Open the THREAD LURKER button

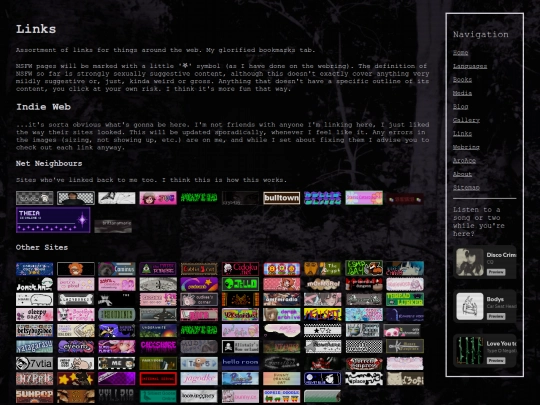coord(405,299)
